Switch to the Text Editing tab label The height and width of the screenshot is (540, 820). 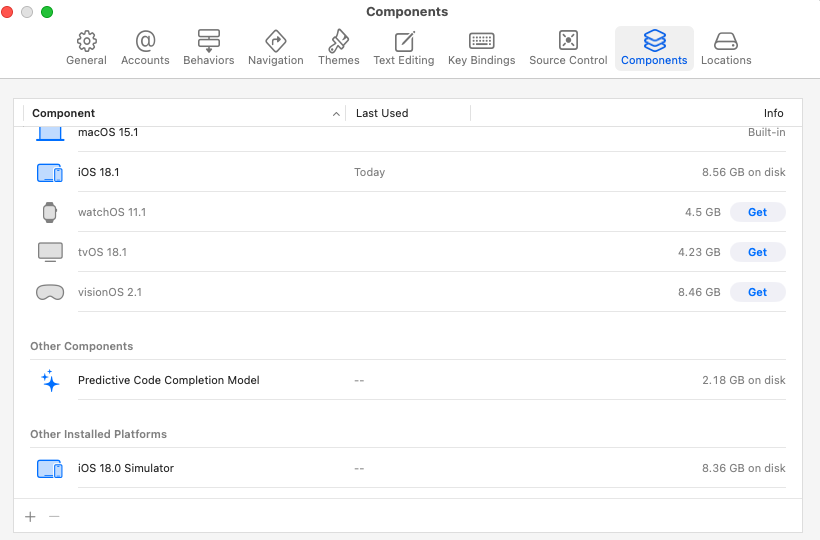[404, 60]
